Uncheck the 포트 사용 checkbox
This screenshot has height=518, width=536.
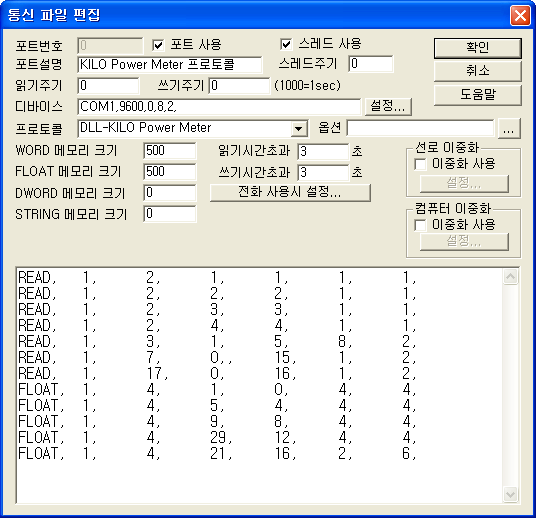pyautogui.click(x=158, y=45)
